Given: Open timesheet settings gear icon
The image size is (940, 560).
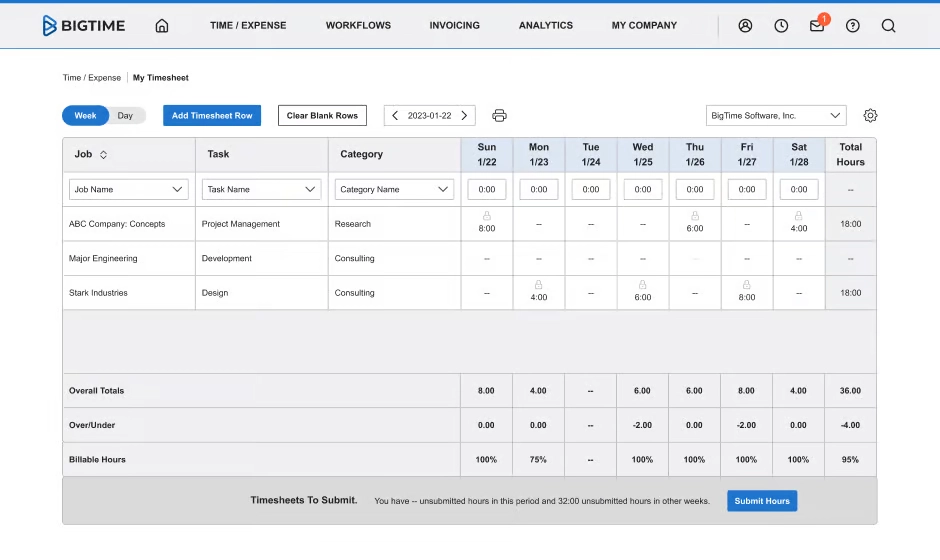Looking at the screenshot, I should pos(870,116).
